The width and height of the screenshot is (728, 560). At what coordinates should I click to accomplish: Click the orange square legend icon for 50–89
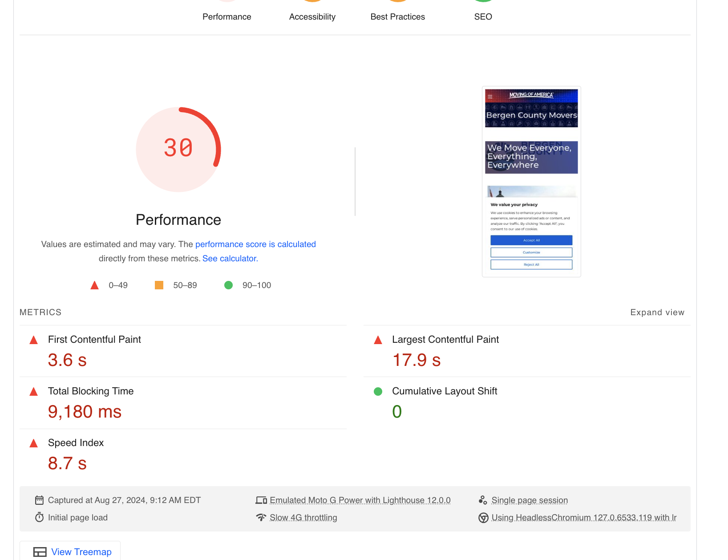point(159,285)
